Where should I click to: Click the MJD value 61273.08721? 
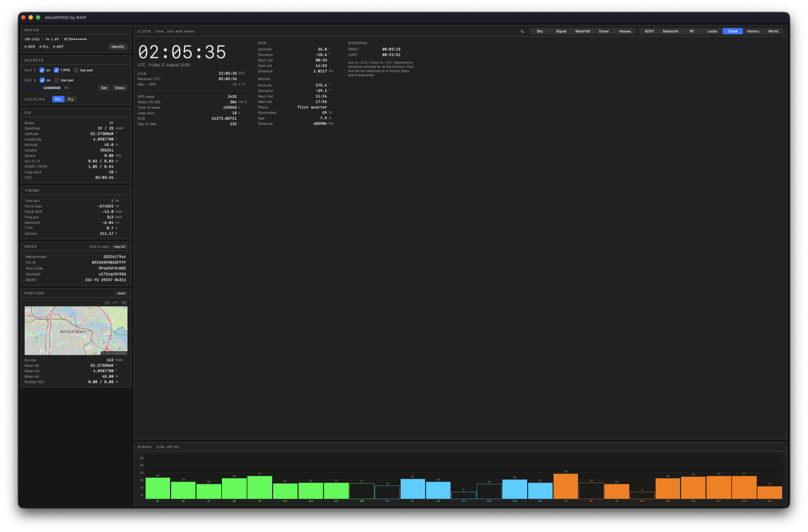224,119
